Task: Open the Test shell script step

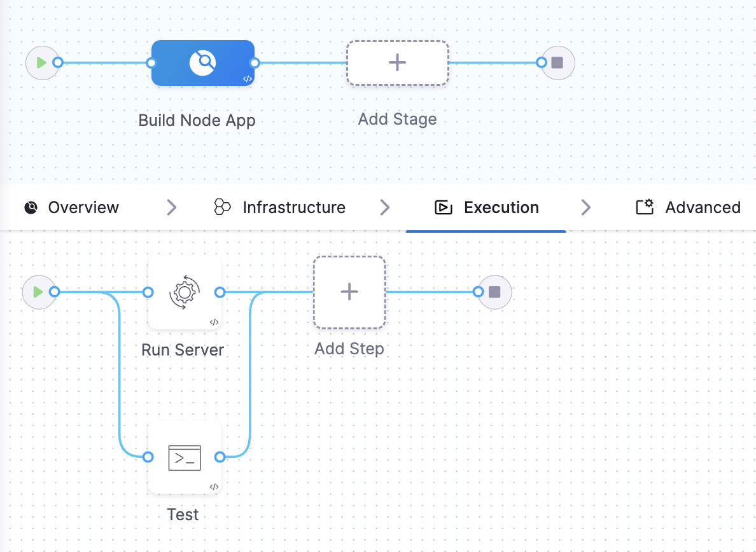Action: click(184, 457)
